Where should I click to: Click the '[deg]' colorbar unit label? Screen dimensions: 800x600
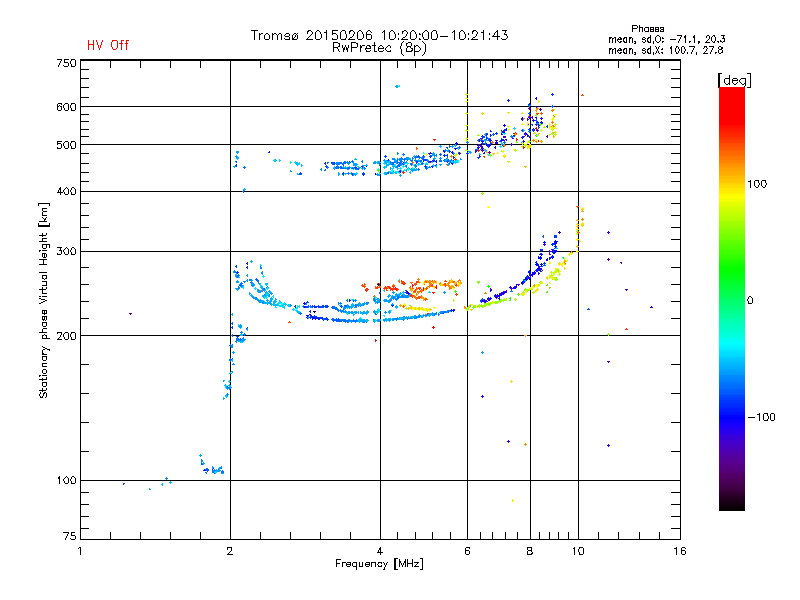tap(734, 80)
